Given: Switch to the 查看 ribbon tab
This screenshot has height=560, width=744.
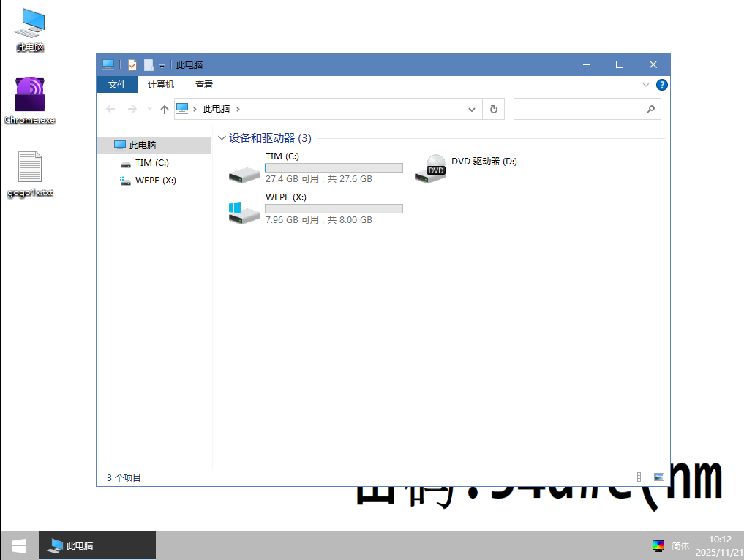Looking at the screenshot, I should [204, 85].
